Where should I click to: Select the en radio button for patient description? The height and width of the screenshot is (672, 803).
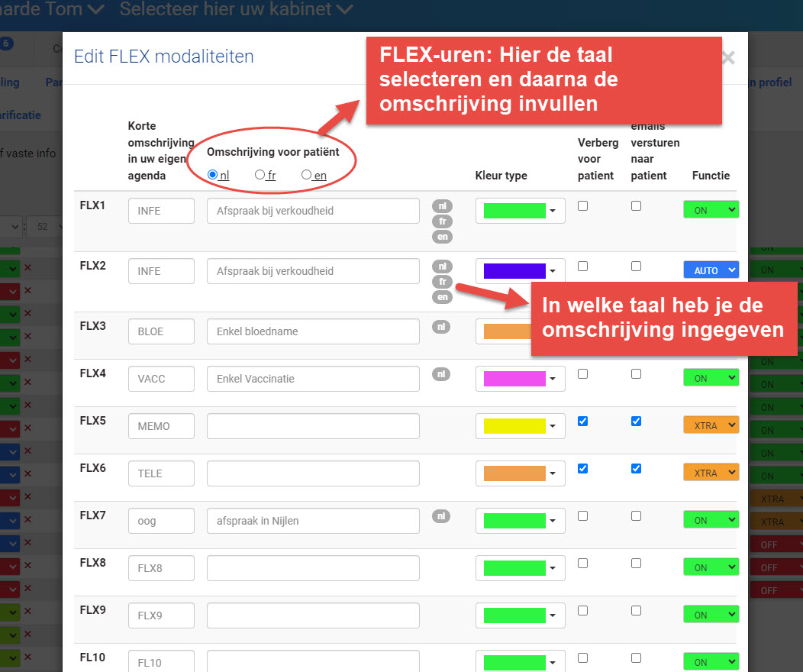(x=307, y=175)
